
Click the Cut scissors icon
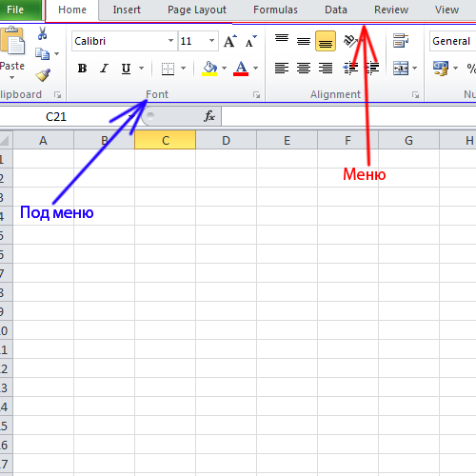click(42, 33)
